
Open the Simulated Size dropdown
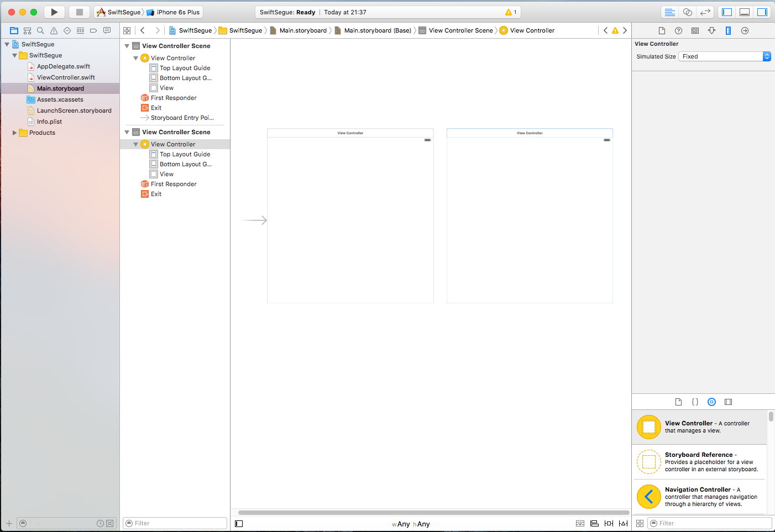click(725, 56)
